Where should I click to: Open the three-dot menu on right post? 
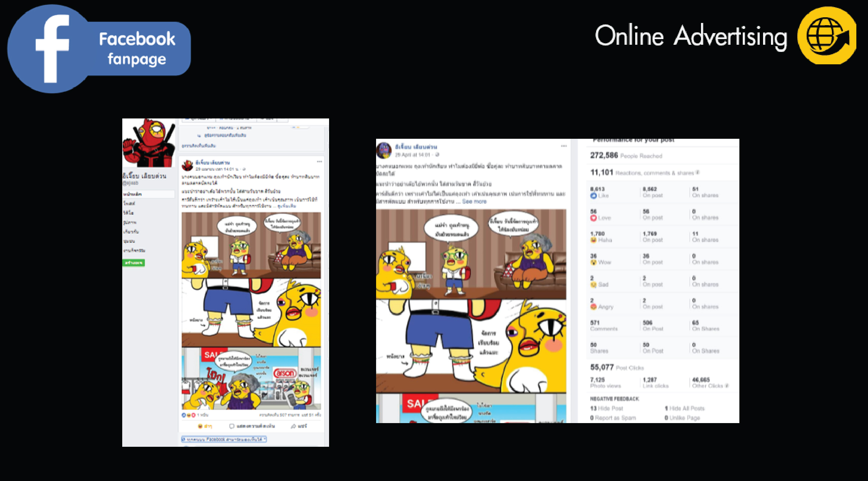(564, 146)
